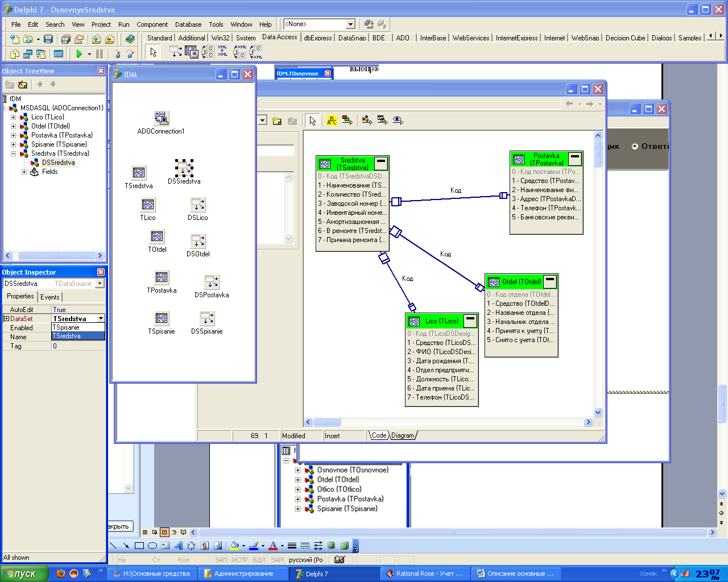
Task: Open the Help contents book icon
Action: 130,39
